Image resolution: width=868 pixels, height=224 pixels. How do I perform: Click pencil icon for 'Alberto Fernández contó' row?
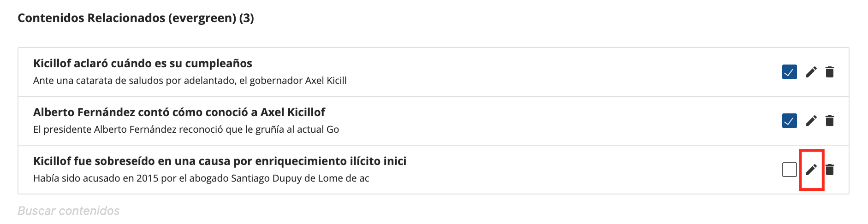(x=811, y=121)
